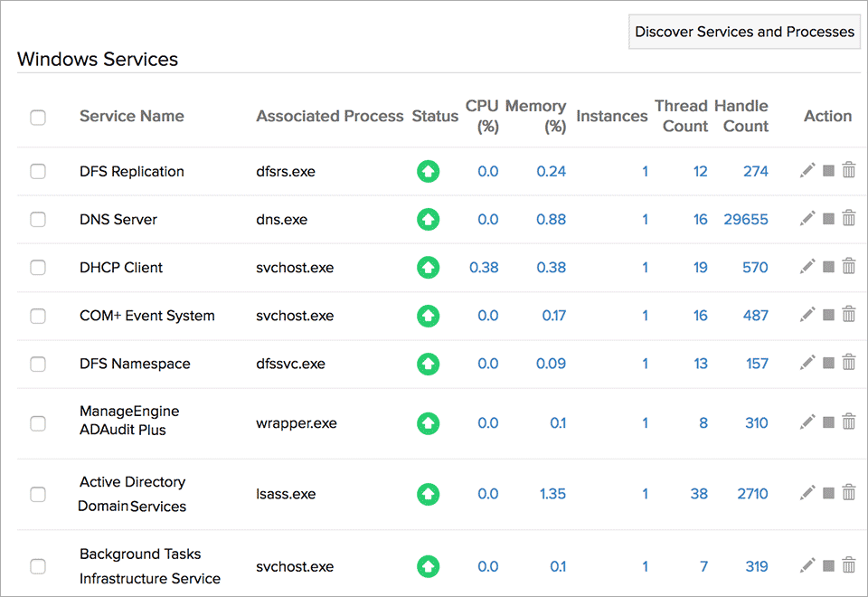This screenshot has width=868, height=597.
Task: Stop the DFS Namespace service
Action: [827, 362]
